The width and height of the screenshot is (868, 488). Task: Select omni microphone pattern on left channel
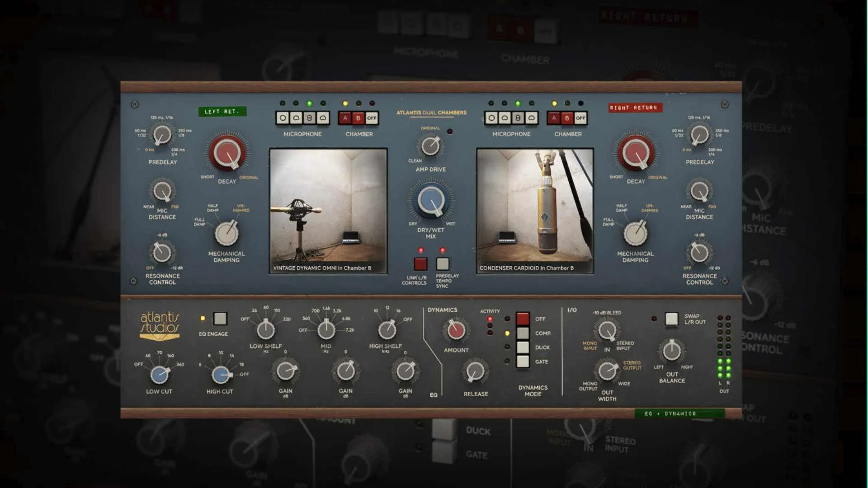coord(283,118)
